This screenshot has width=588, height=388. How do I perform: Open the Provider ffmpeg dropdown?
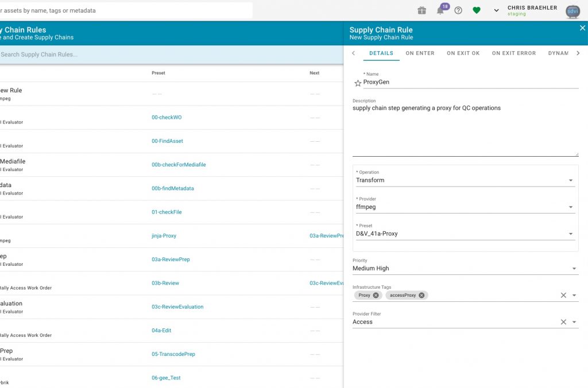(x=465, y=207)
